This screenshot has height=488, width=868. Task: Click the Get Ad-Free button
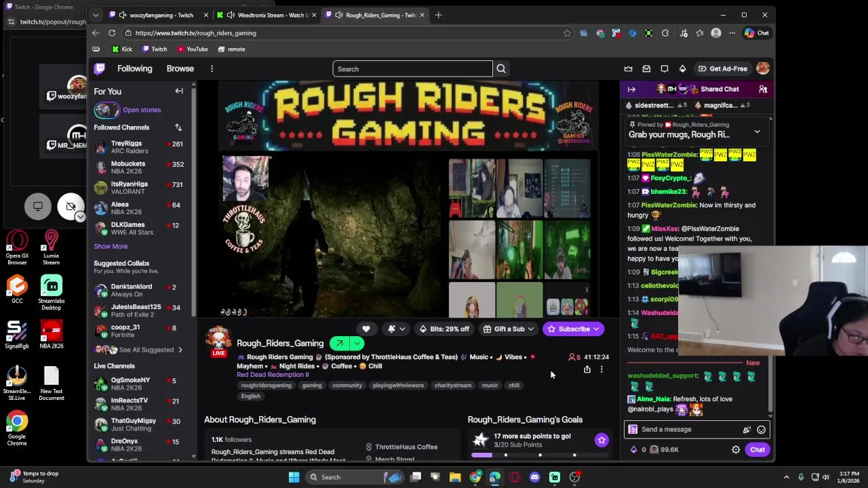tap(723, 68)
